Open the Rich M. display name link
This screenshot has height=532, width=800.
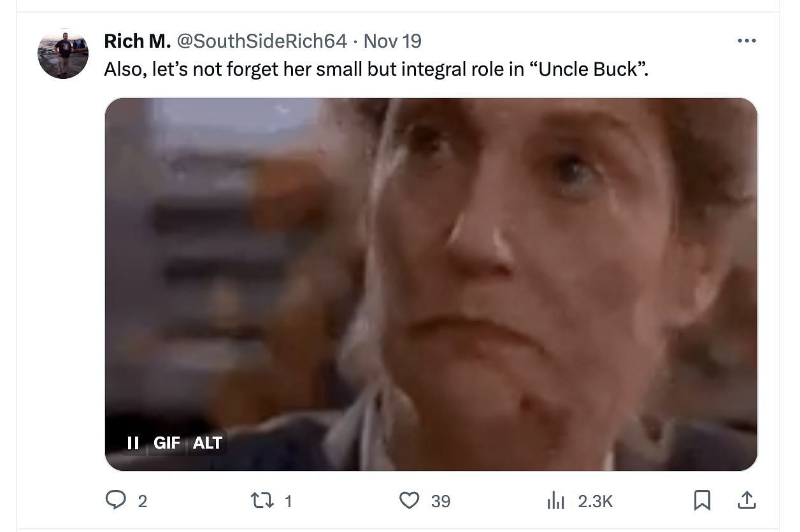click(x=137, y=41)
